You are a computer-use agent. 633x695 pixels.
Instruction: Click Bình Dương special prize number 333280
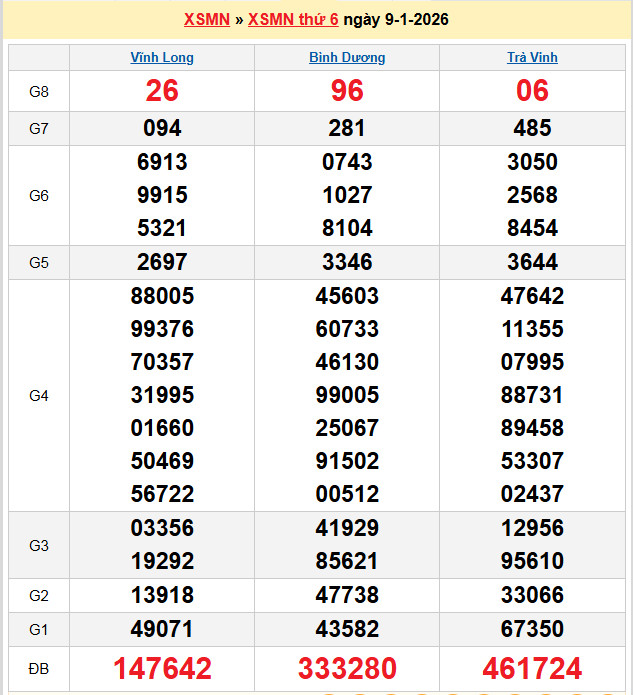click(347, 668)
